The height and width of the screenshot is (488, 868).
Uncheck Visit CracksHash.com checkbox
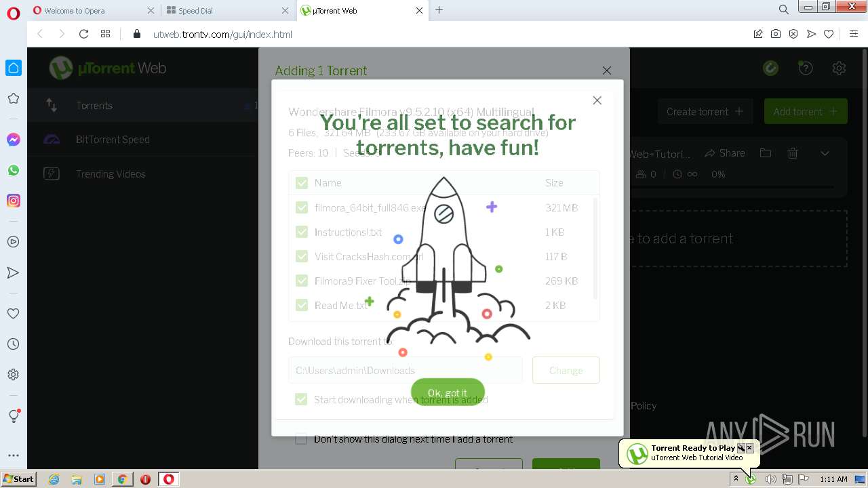pos(302,256)
